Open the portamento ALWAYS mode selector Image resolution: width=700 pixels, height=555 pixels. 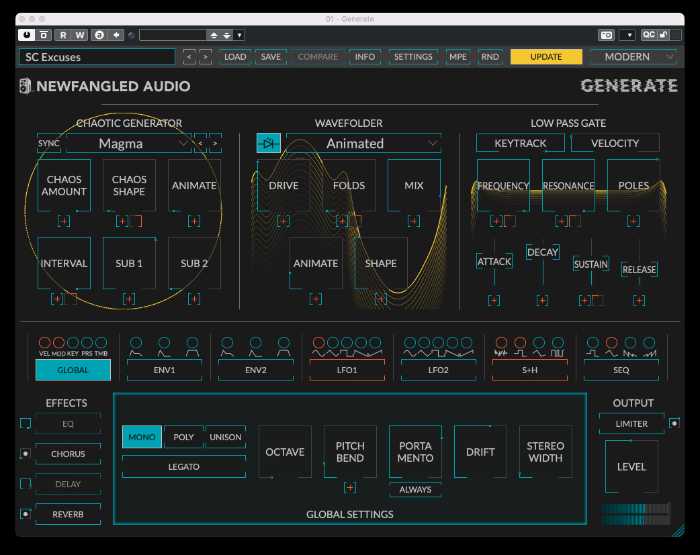(415, 489)
